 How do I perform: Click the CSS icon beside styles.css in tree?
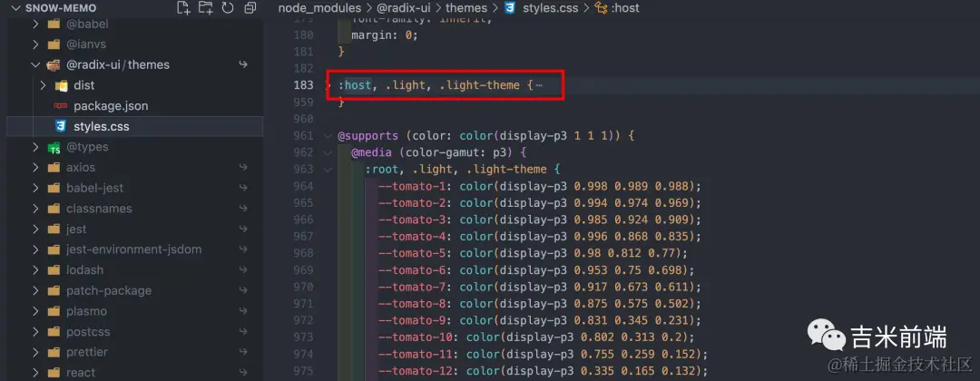click(x=61, y=126)
